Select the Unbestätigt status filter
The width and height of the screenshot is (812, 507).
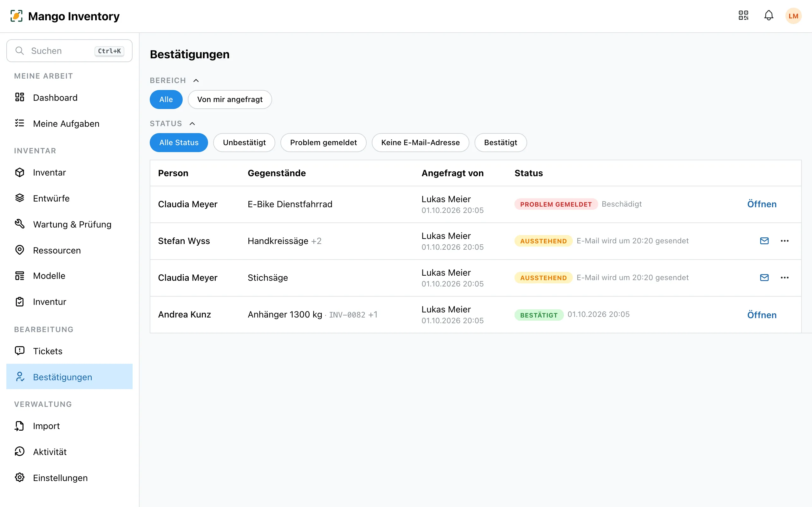tap(244, 143)
